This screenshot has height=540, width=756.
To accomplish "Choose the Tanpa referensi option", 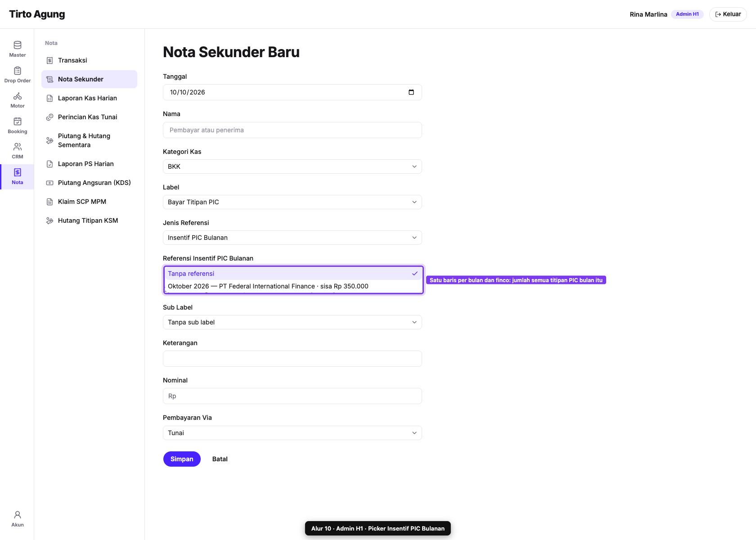I will click(x=293, y=274).
